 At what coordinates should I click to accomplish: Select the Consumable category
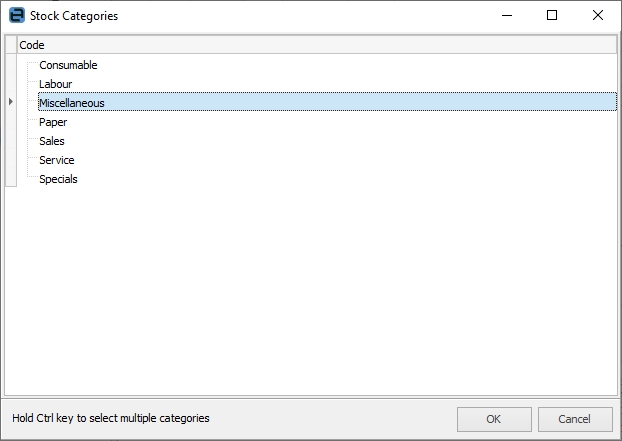click(68, 65)
